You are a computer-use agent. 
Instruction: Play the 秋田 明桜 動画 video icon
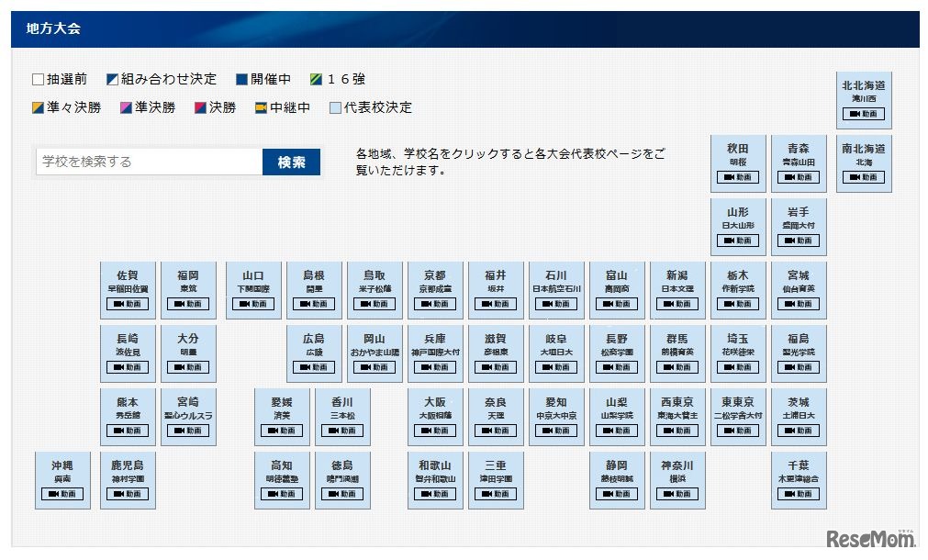click(x=737, y=178)
